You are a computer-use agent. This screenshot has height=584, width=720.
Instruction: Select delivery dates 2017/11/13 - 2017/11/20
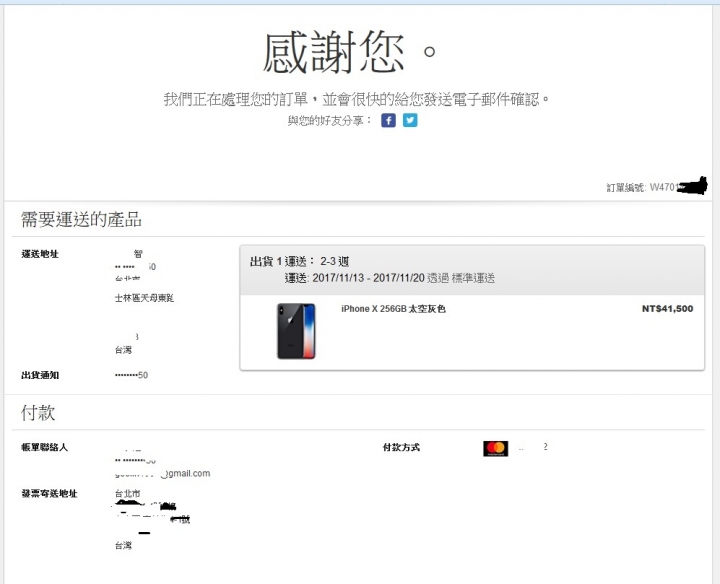pyautogui.click(x=368, y=278)
